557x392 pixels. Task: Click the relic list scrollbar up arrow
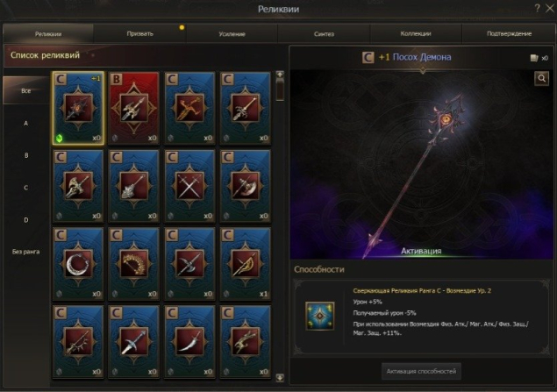click(280, 75)
